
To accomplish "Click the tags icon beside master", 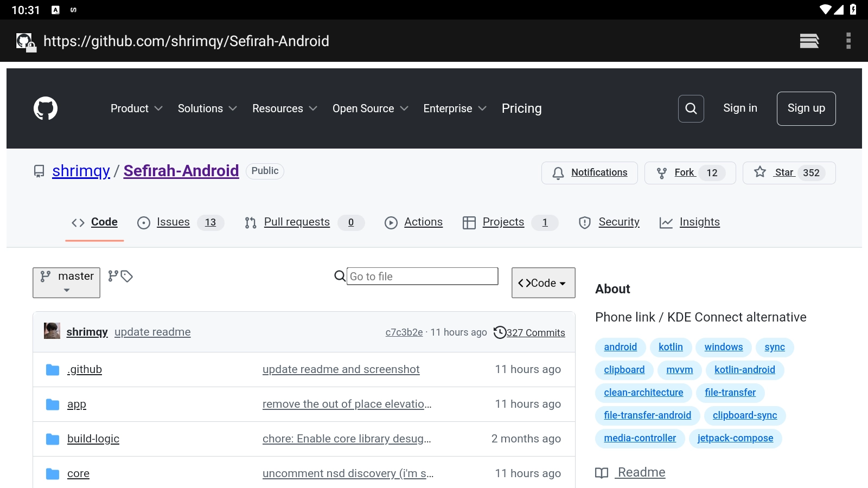I will (127, 277).
